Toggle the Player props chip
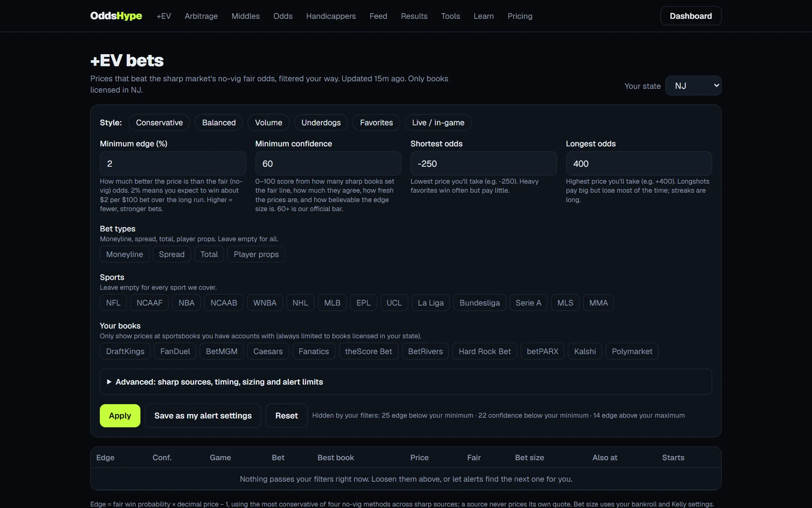812x508 pixels. point(256,254)
